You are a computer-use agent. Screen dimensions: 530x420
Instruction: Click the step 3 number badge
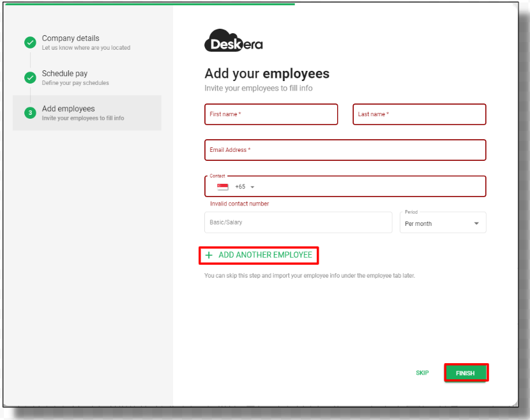click(30, 113)
